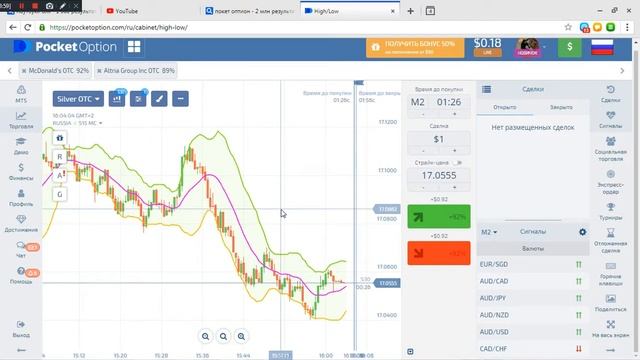Click the Поделиться image icon
This screenshot has width=640, height=360.
611,303
